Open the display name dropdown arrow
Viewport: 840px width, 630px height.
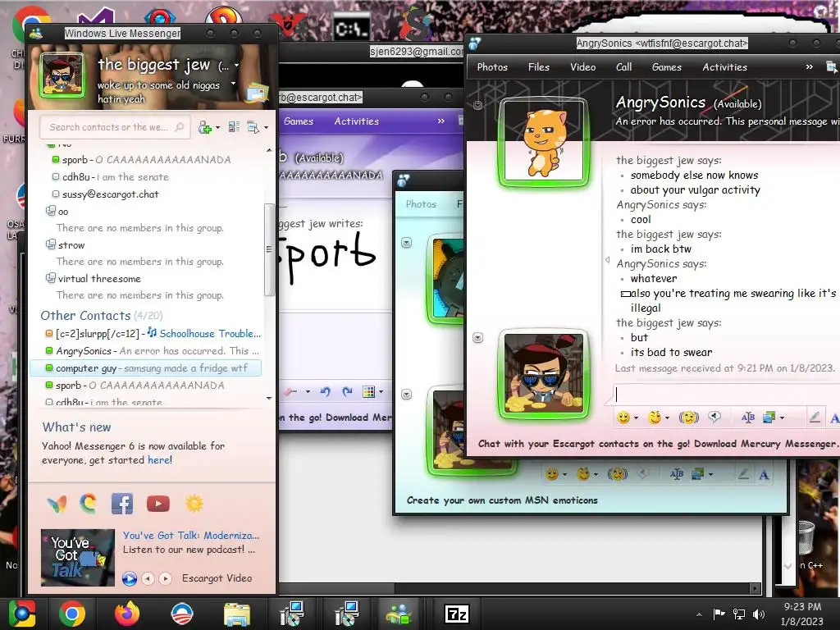(x=236, y=66)
